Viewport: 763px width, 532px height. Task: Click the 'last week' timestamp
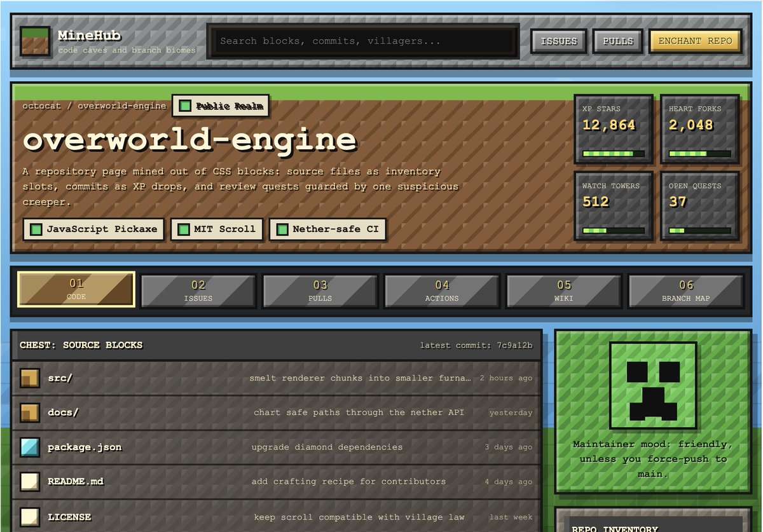pyautogui.click(x=511, y=517)
